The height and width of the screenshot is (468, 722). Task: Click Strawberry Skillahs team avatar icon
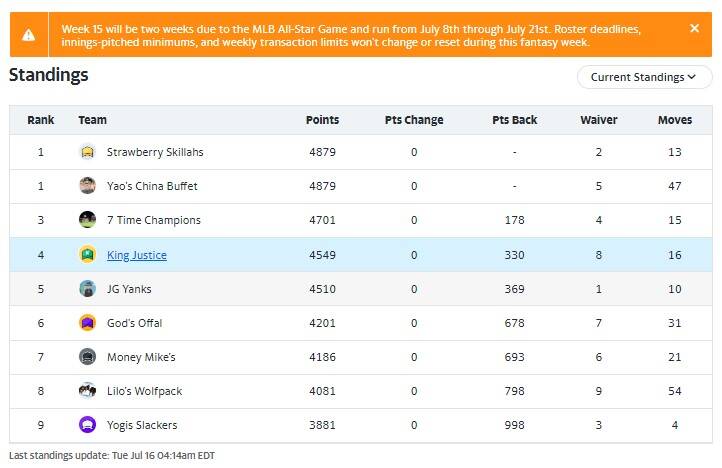[87, 152]
